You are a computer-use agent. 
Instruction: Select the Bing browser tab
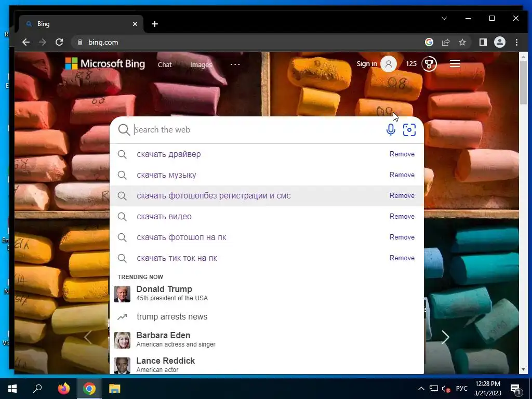pyautogui.click(x=82, y=24)
